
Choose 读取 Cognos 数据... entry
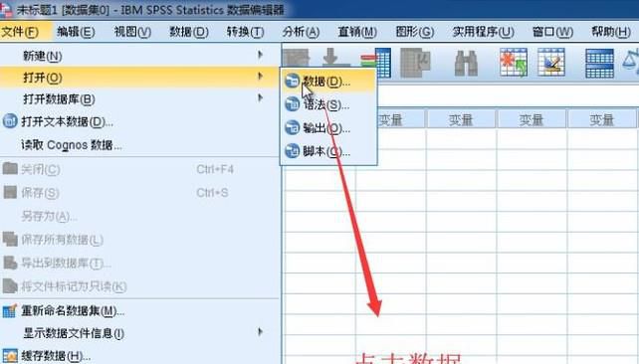click(x=140, y=144)
